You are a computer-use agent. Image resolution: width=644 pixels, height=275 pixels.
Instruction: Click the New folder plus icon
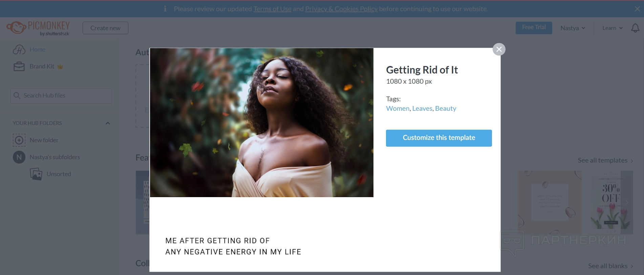(x=19, y=140)
